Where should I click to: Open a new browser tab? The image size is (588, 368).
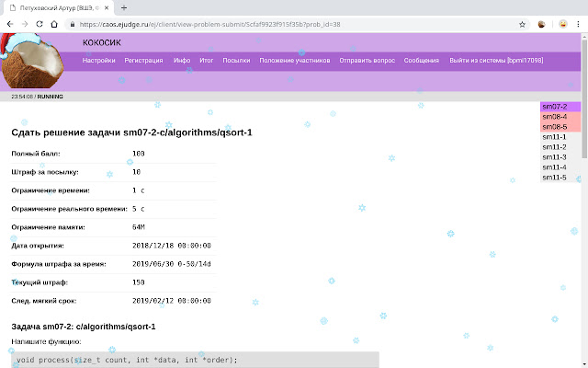point(124,7)
